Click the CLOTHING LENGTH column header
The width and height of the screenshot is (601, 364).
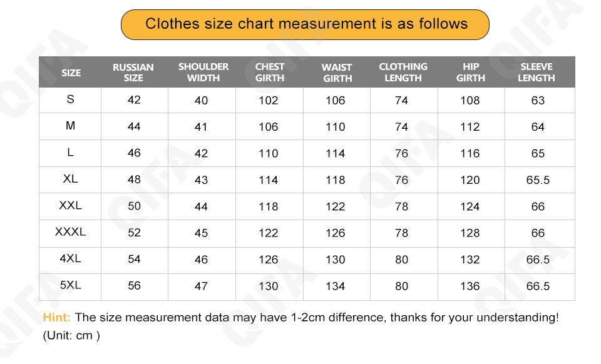tap(403, 73)
